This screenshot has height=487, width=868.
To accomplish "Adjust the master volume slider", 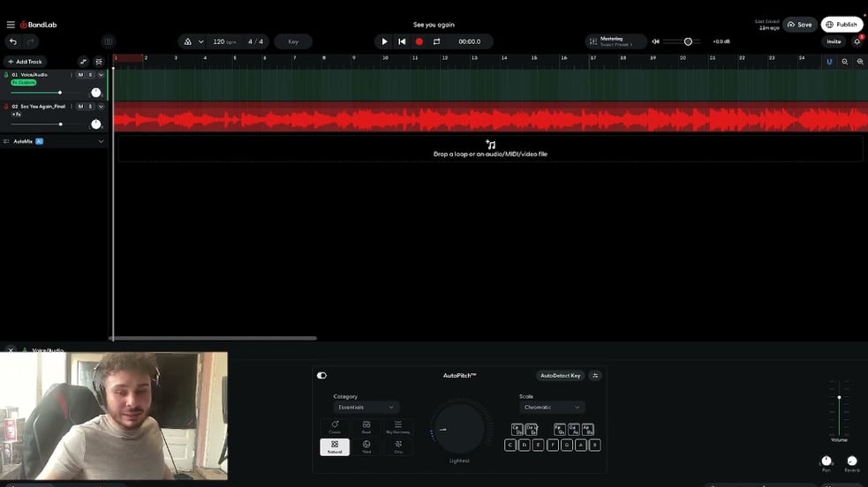I will click(x=682, y=41).
